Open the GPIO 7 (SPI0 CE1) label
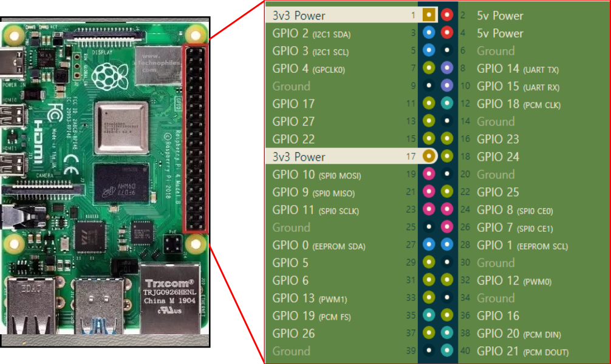Screen dimensions: 611x364 [x=515, y=227]
